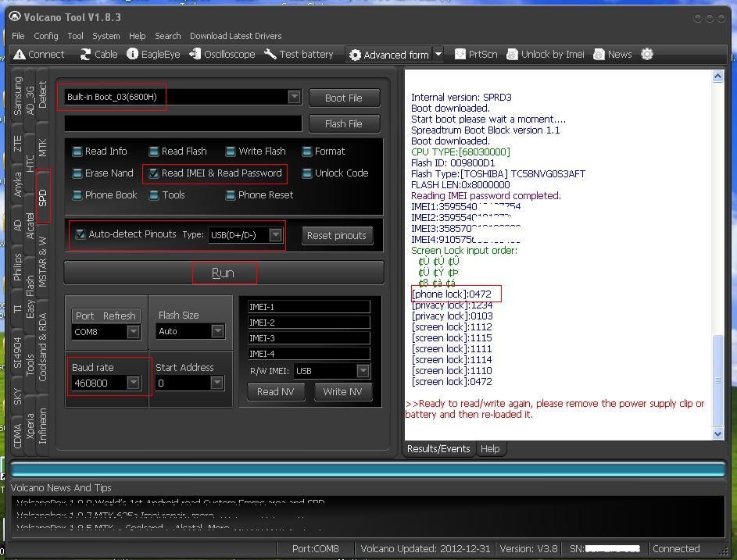Toggle the Tools checkbox
The height and width of the screenshot is (560, 737).
(154, 195)
